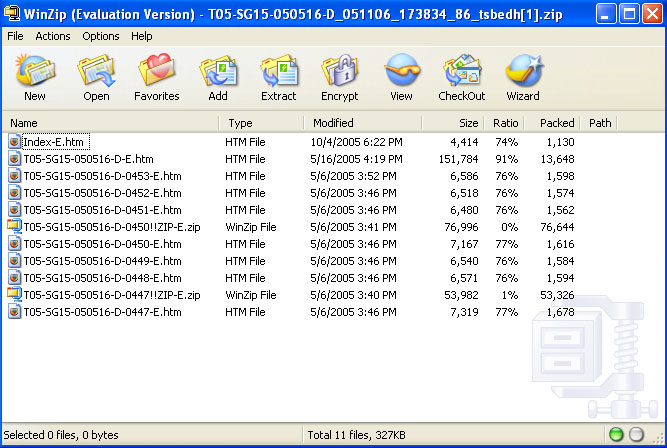The image size is (667, 448).
Task: Select file T05-SG15-050516-D-E.htm
Action: (x=88, y=159)
